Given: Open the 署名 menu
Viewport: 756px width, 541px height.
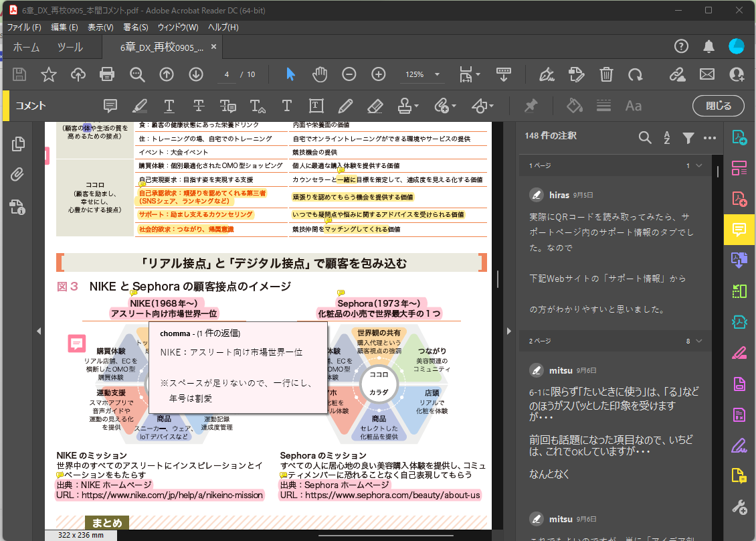Looking at the screenshot, I should pos(136,27).
